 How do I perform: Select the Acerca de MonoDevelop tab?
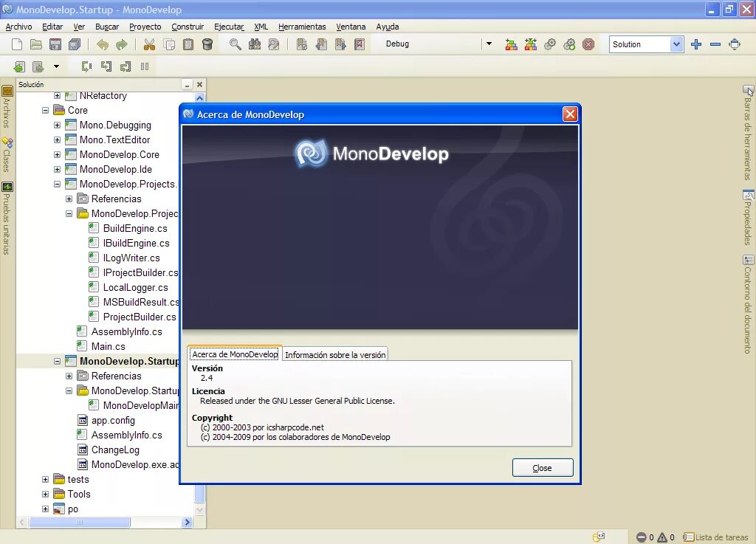[x=235, y=354]
